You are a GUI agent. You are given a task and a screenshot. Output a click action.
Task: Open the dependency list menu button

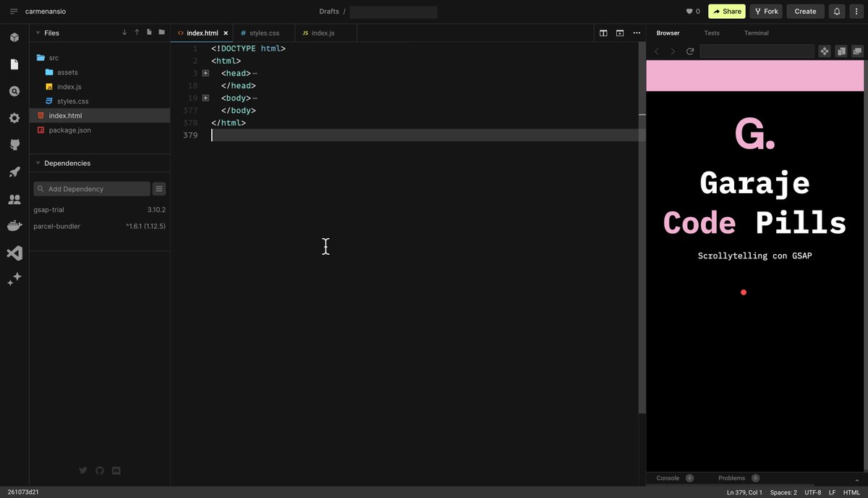coord(159,189)
